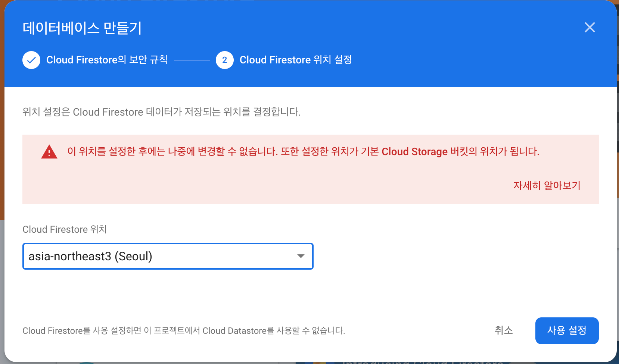Click the Cloud Firestore 위치 label

(x=65, y=229)
